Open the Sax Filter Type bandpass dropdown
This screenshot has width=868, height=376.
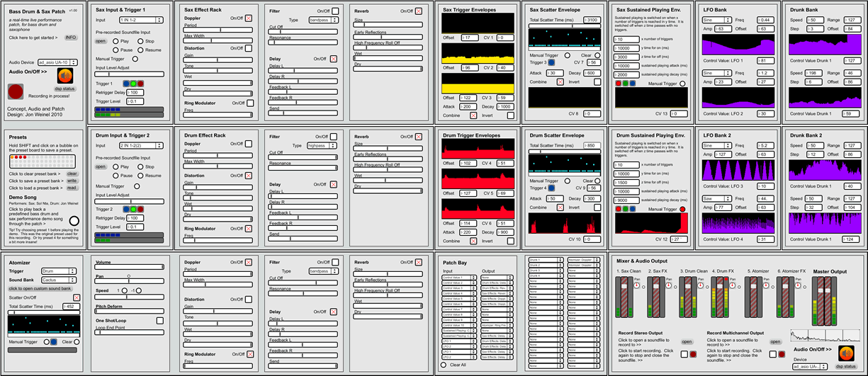pyautogui.click(x=322, y=21)
